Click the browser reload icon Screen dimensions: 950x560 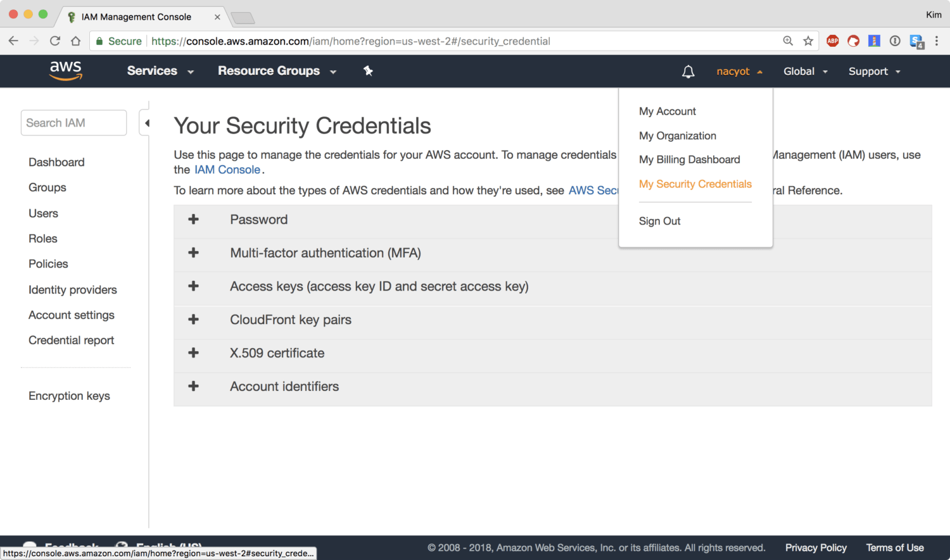(55, 41)
